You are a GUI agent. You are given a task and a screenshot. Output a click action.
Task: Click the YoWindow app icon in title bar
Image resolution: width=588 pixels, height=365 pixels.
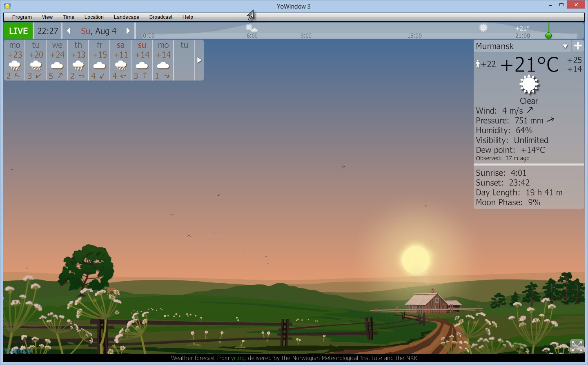7,6
